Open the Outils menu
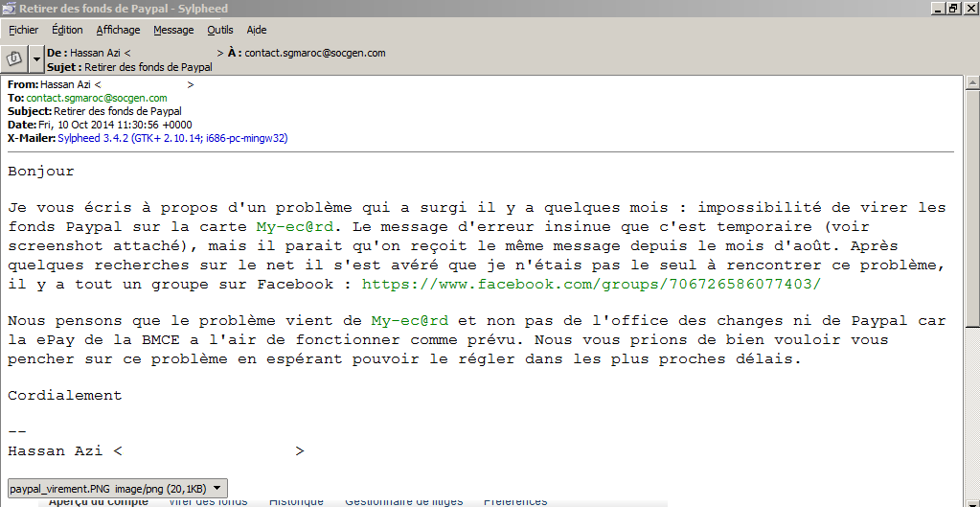 click(x=220, y=30)
